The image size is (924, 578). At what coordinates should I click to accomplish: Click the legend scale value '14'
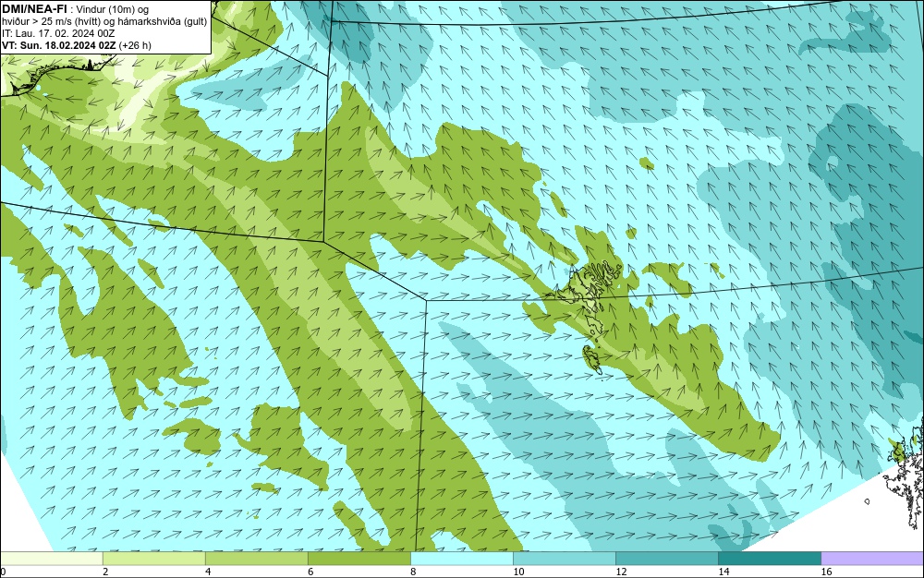(723, 572)
